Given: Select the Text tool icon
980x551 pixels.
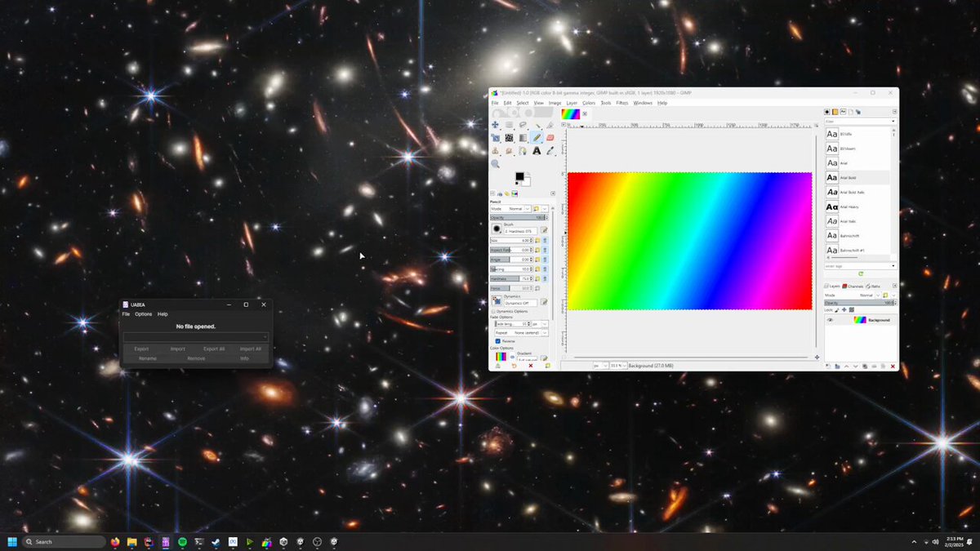Looking at the screenshot, I should click(537, 150).
